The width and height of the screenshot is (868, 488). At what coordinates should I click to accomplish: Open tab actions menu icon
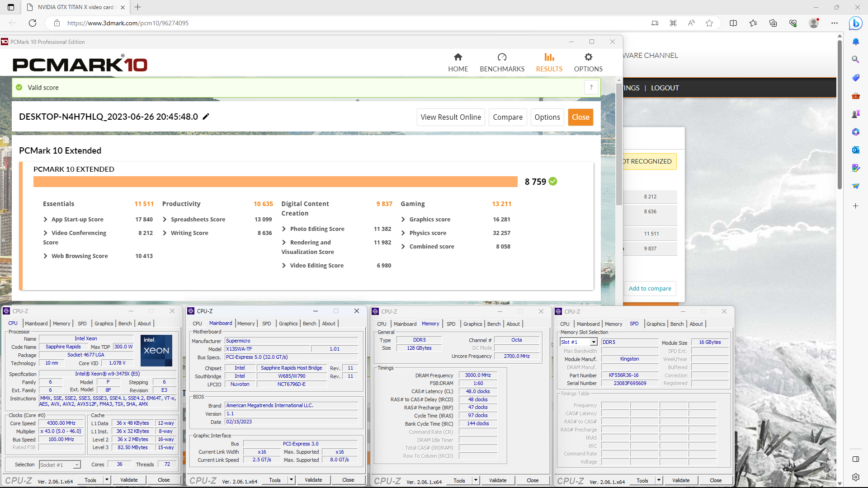tap(11, 7)
